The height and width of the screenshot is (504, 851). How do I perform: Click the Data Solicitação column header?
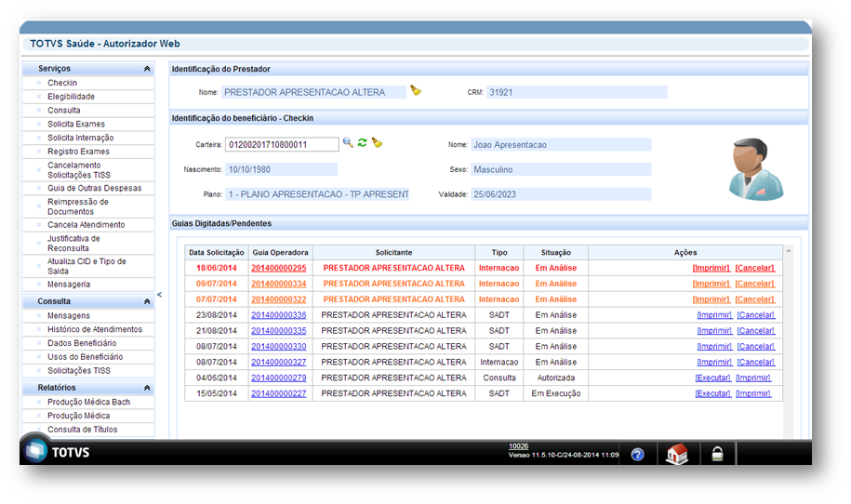coord(217,252)
